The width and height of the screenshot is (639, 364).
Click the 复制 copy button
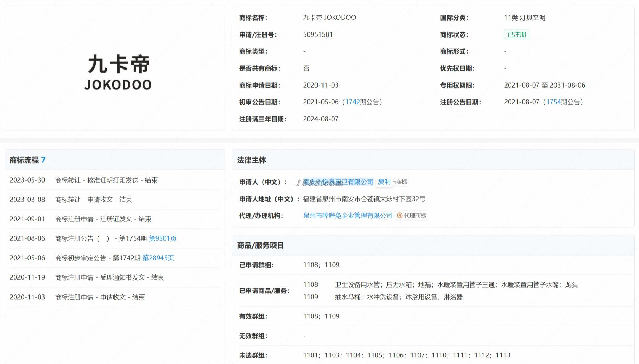[384, 182]
